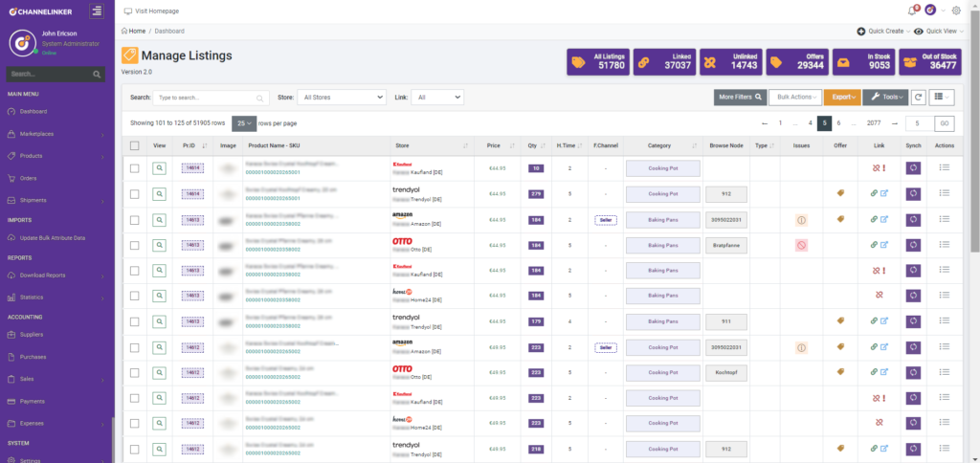Click the synch button in first row
The width and height of the screenshot is (980, 463).
[x=913, y=167]
